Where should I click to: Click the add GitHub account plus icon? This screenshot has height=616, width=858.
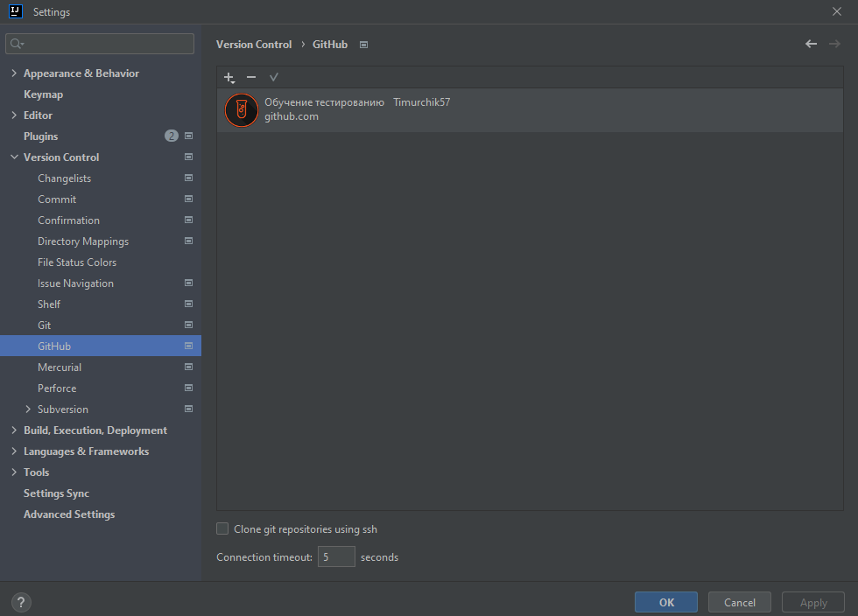[x=229, y=77]
